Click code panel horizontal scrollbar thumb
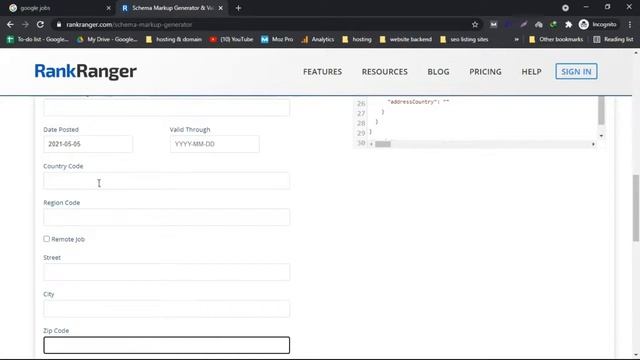The width and height of the screenshot is (640, 360). (x=383, y=144)
